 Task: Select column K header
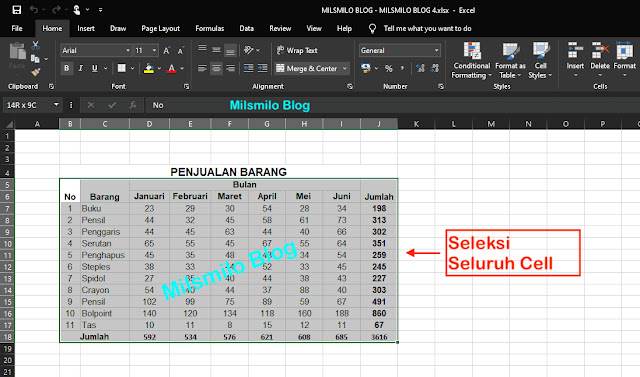[x=416, y=124]
